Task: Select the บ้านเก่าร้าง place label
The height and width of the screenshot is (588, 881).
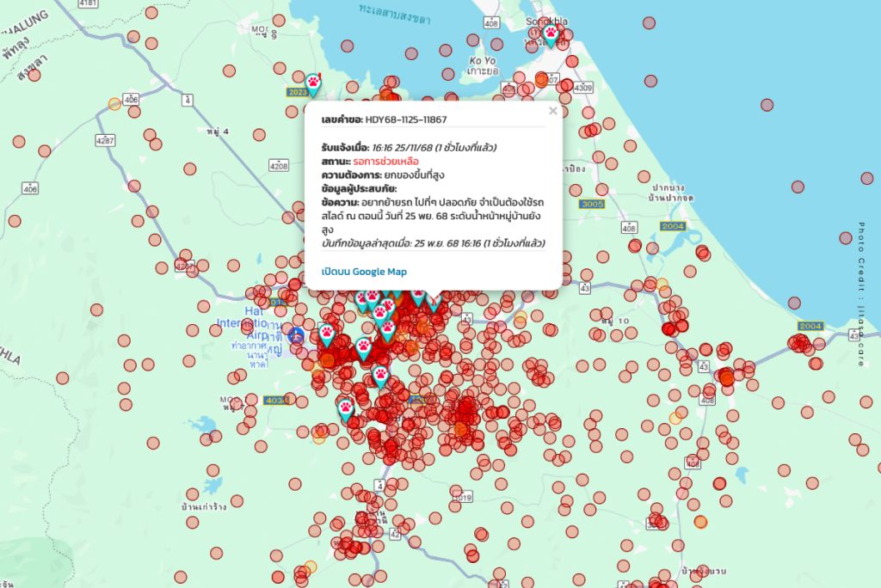Action: (204, 507)
